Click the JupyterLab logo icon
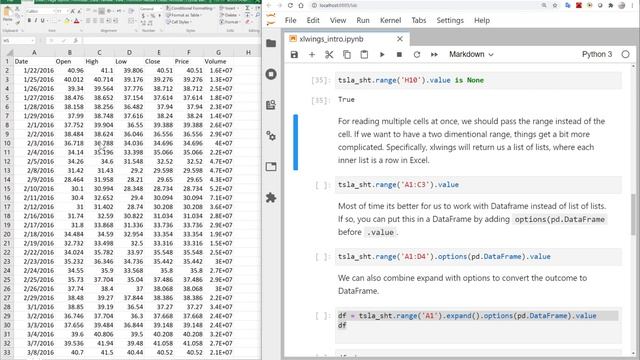 tap(271, 20)
